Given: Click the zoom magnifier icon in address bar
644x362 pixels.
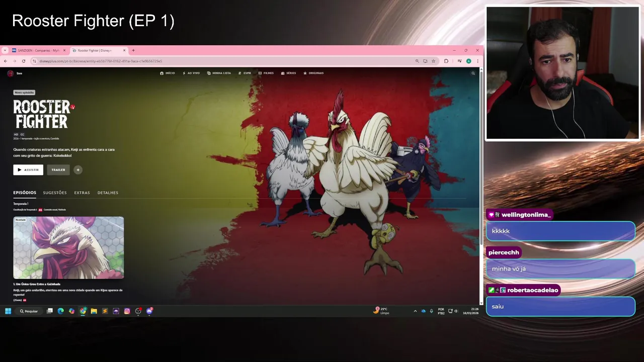Looking at the screenshot, I should point(417,61).
